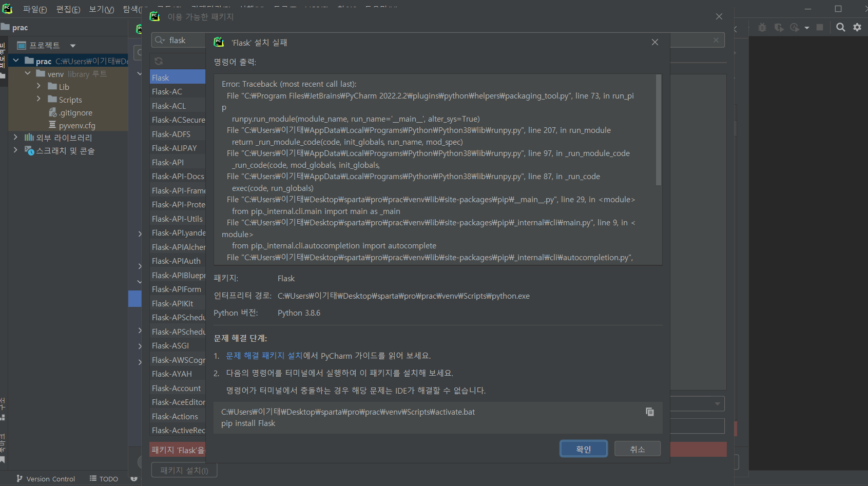The height and width of the screenshot is (486, 868).
Task: Click the bookmark icon on left stripe
Action: 3,460
